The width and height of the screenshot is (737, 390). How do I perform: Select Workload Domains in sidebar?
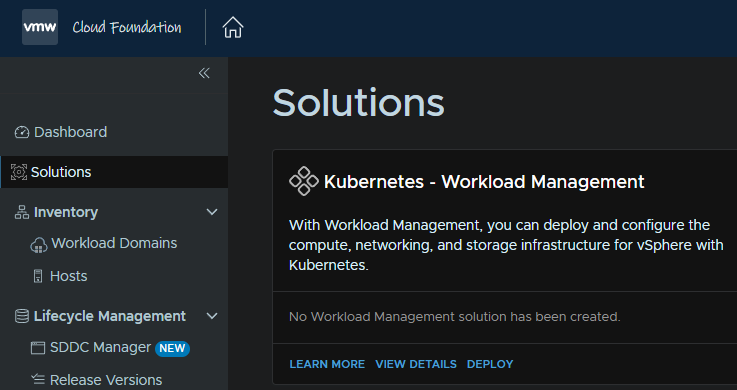114,243
